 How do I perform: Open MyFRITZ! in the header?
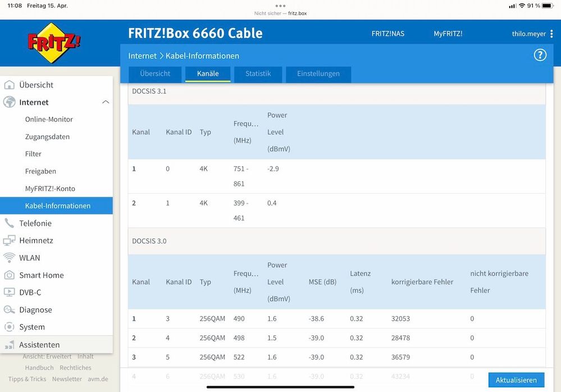[448, 34]
